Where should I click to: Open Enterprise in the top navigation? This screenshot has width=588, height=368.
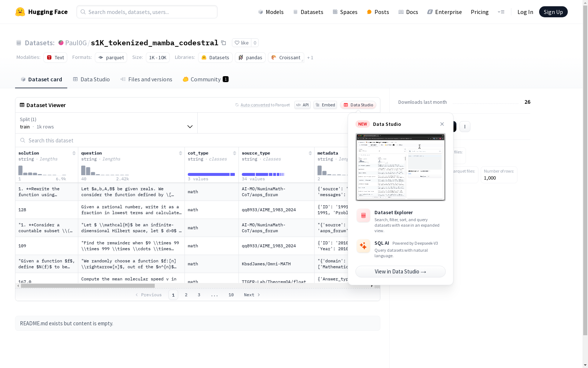[x=445, y=12]
